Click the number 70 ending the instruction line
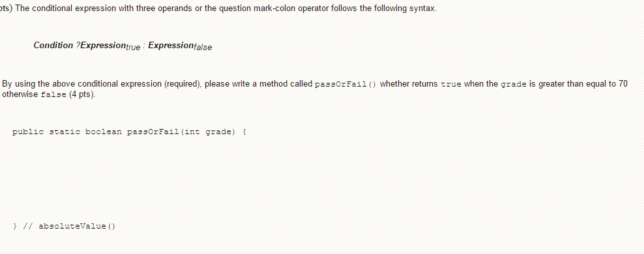 point(623,84)
